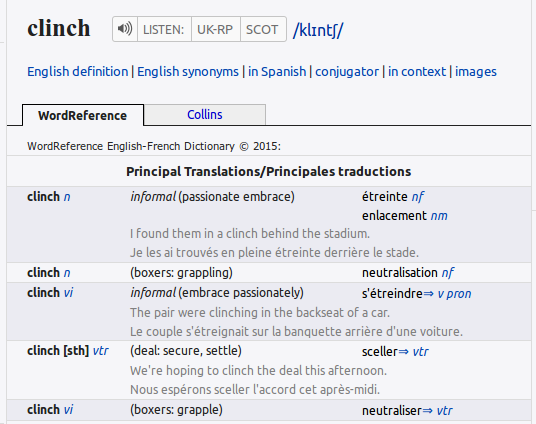Click the '(boxers: grapple)' definition

(x=176, y=410)
